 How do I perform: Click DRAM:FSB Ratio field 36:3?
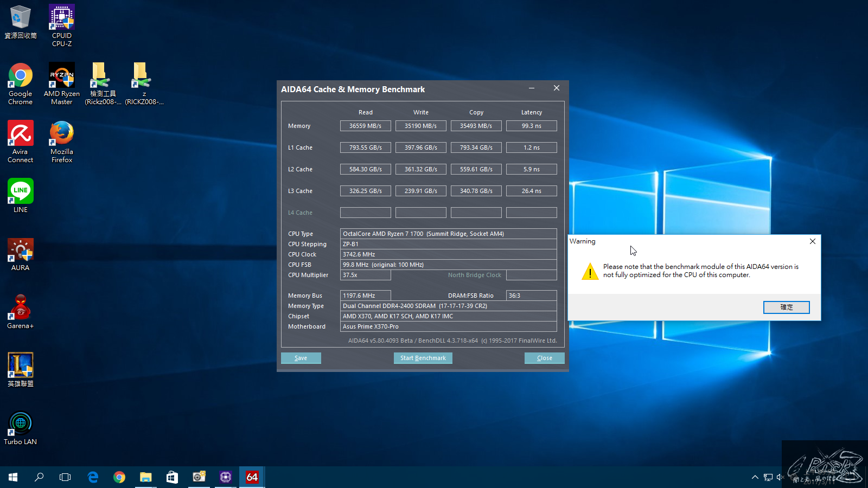pos(532,296)
